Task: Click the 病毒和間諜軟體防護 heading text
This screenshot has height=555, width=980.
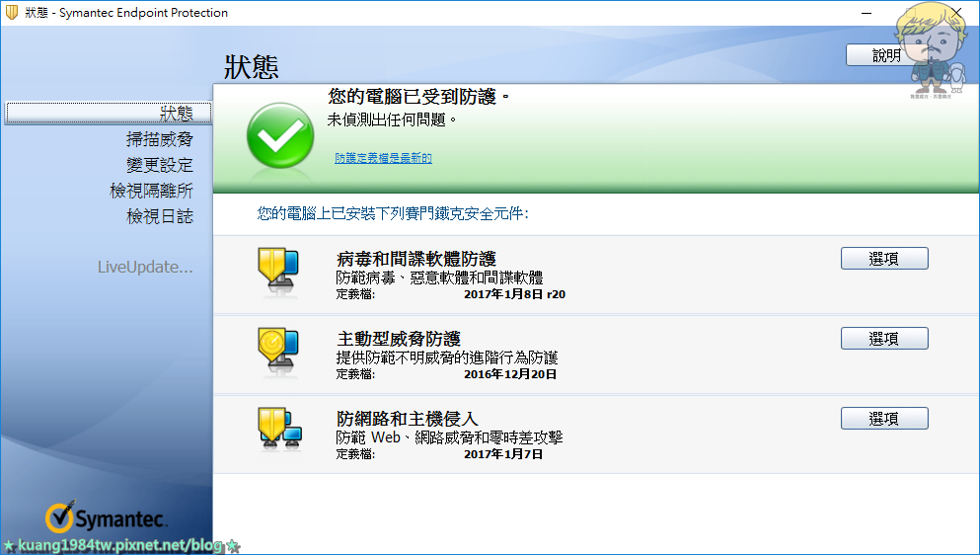Action: pos(416,259)
